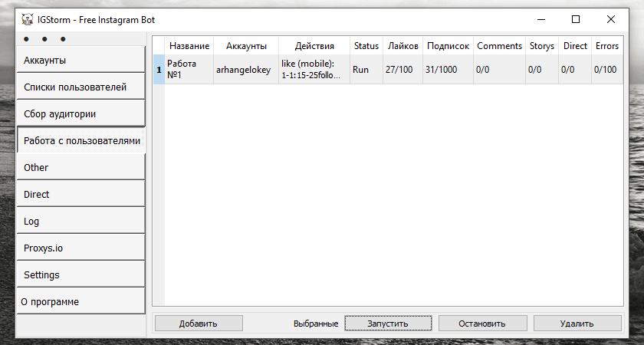Click Удалить button

[x=577, y=324]
